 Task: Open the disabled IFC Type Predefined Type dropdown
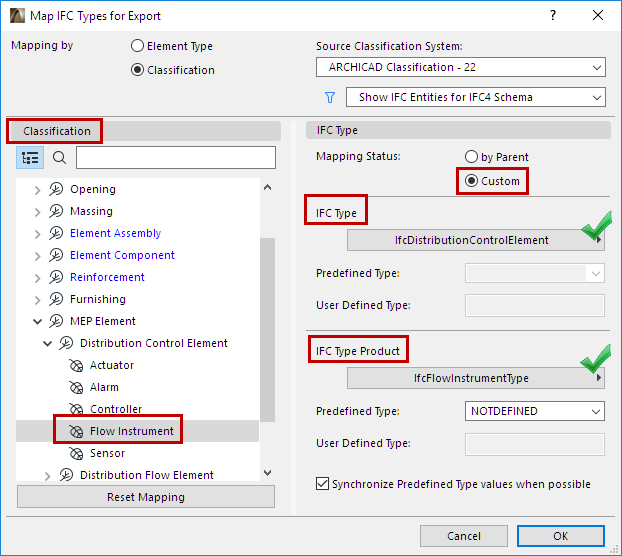pos(534,273)
